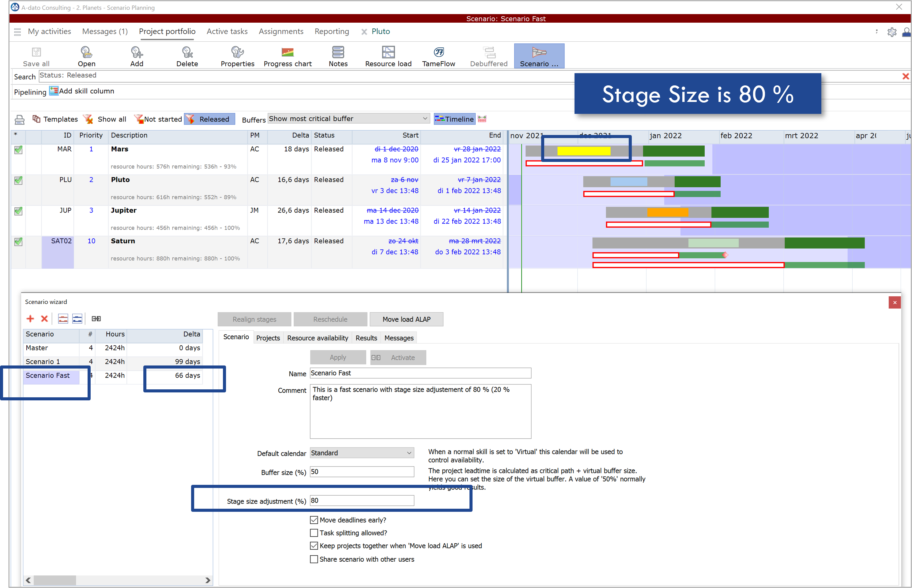The width and height of the screenshot is (912, 588).
Task: Click the Show all filter
Action: pyautogui.click(x=105, y=119)
